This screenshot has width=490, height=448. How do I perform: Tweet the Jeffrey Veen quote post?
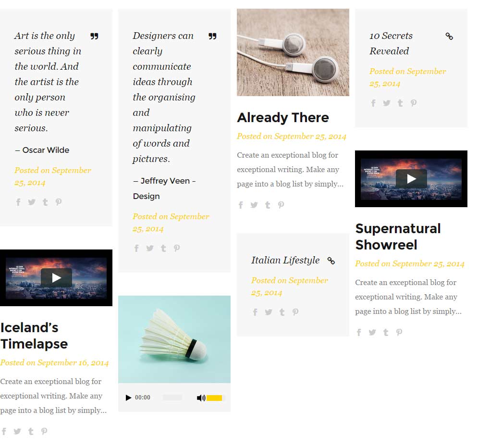150,248
